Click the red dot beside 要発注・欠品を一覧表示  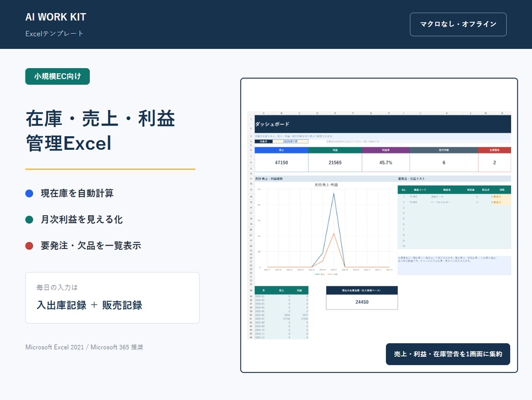(x=29, y=246)
